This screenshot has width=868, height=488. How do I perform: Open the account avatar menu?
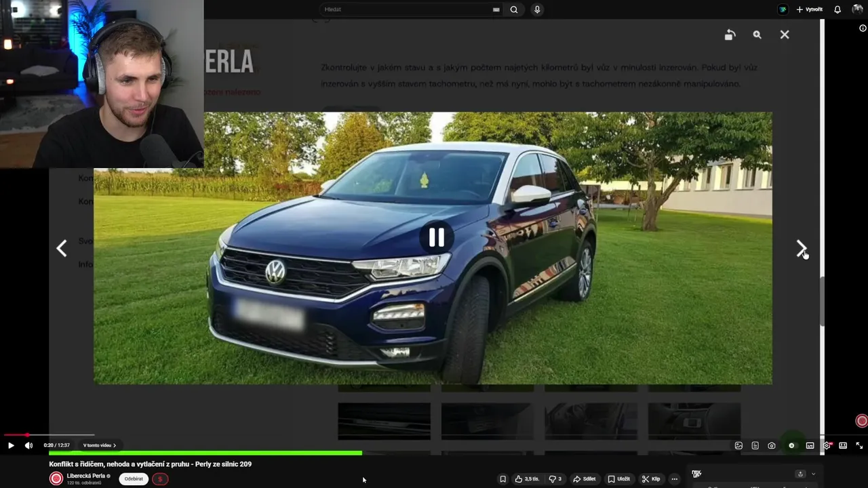click(858, 9)
